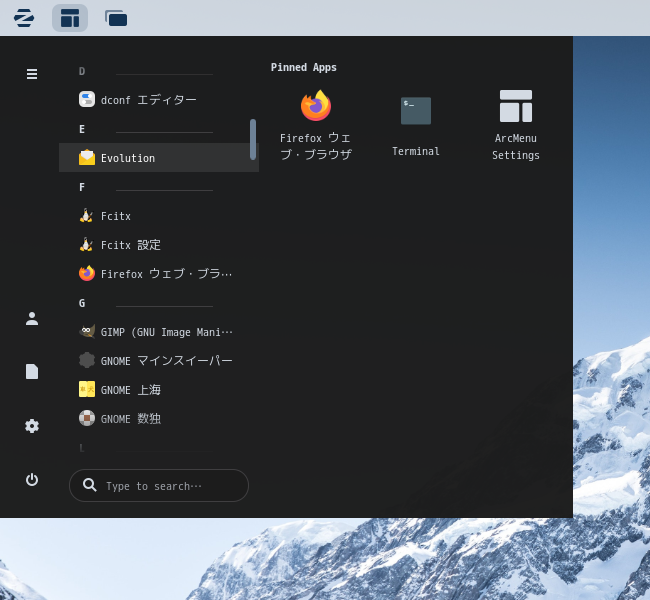Launch Firefox ウェブ・ブラ… in app list
650x600 pixels.
click(x=159, y=274)
